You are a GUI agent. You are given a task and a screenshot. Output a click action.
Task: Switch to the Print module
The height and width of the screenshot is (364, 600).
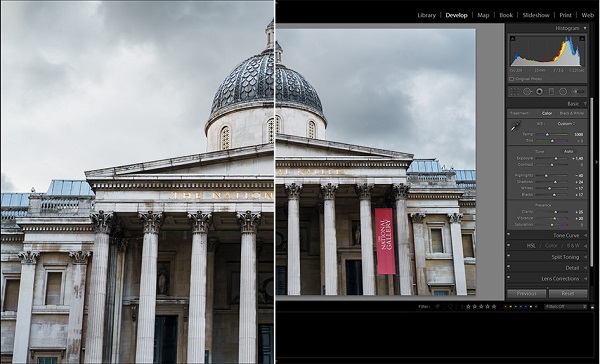(566, 15)
